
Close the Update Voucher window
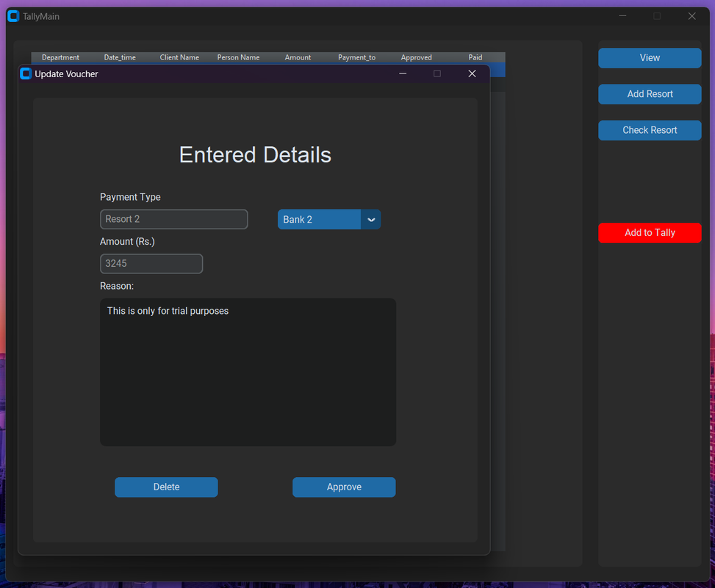472,73
